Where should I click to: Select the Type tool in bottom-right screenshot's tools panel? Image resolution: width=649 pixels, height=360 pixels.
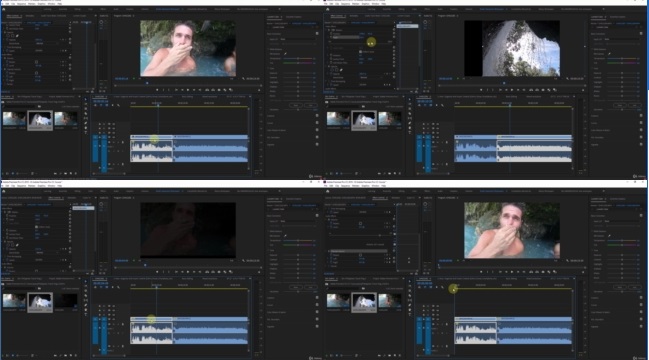click(x=410, y=314)
